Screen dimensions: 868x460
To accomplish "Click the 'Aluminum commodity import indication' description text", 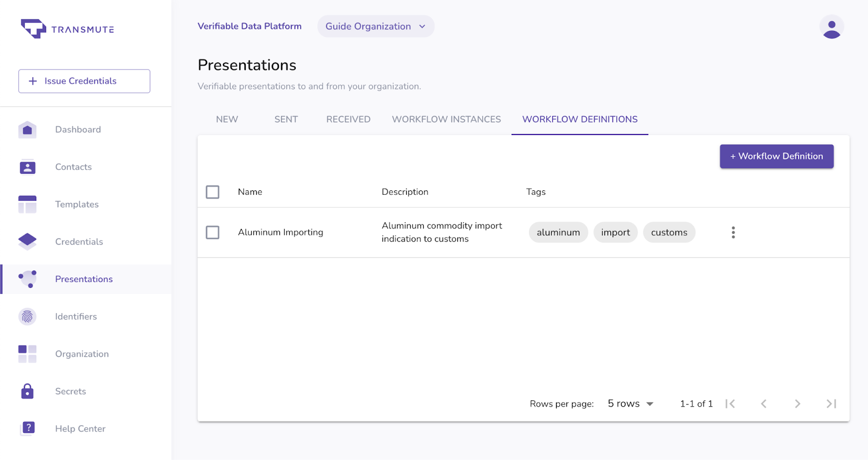I will 442,232.
